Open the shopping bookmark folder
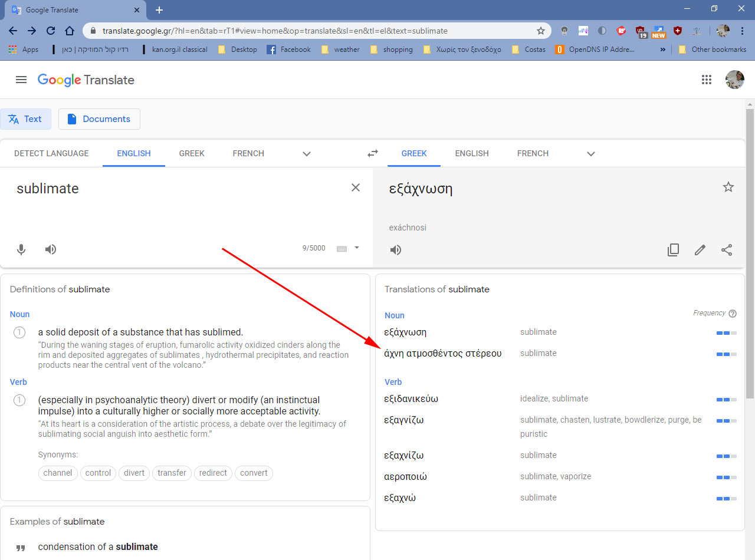The height and width of the screenshot is (560, 755). click(x=391, y=50)
